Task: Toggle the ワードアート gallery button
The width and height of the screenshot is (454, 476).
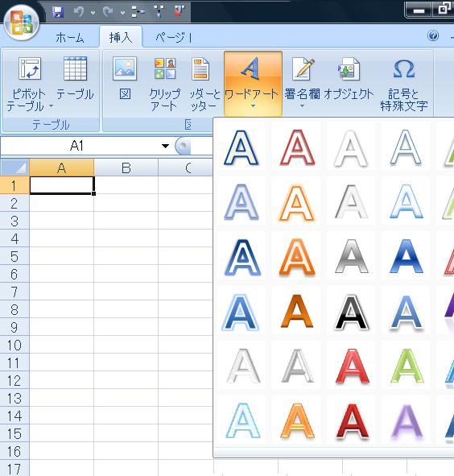Action: pyautogui.click(x=253, y=84)
